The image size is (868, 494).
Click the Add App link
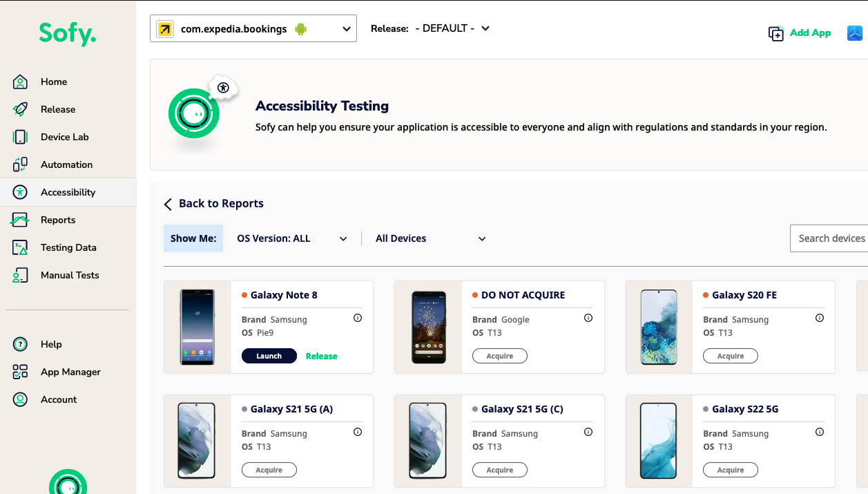(811, 32)
